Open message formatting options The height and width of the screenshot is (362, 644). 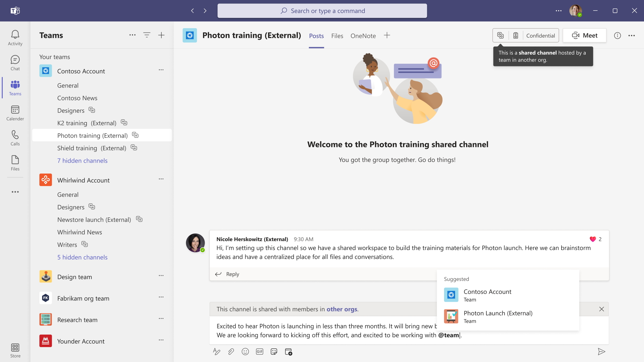click(x=216, y=351)
